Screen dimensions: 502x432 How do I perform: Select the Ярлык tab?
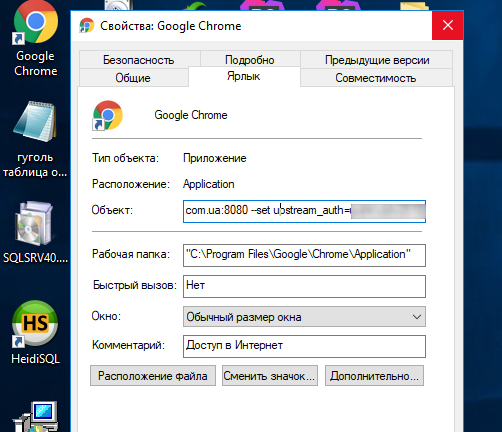click(x=244, y=76)
